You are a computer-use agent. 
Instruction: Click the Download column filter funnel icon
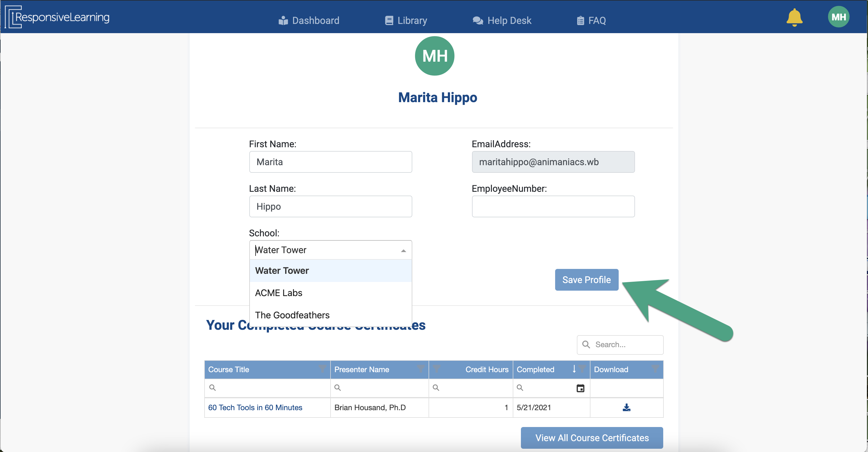(x=655, y=369)
